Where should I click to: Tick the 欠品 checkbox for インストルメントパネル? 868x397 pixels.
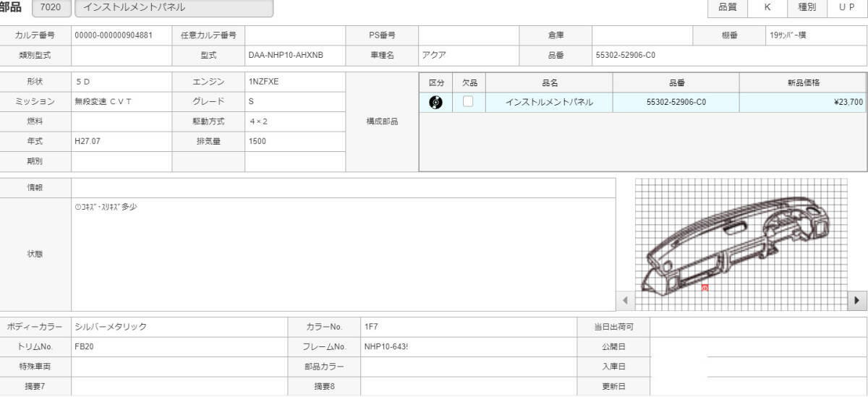(469, 102)
